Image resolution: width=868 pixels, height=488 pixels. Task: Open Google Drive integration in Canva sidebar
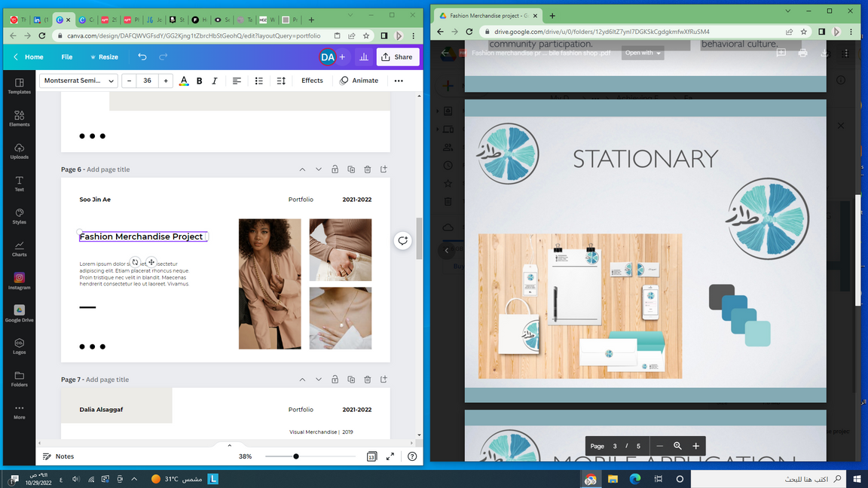pyautogui.click(x=20, y=314)
